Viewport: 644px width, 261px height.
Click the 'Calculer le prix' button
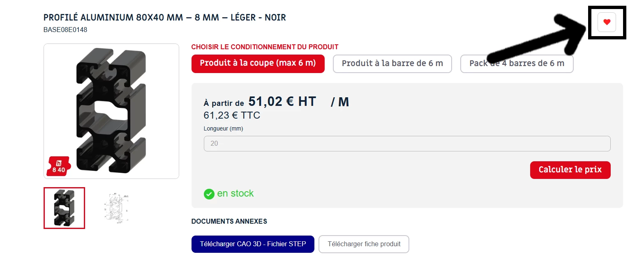click(x=570, y=170)
